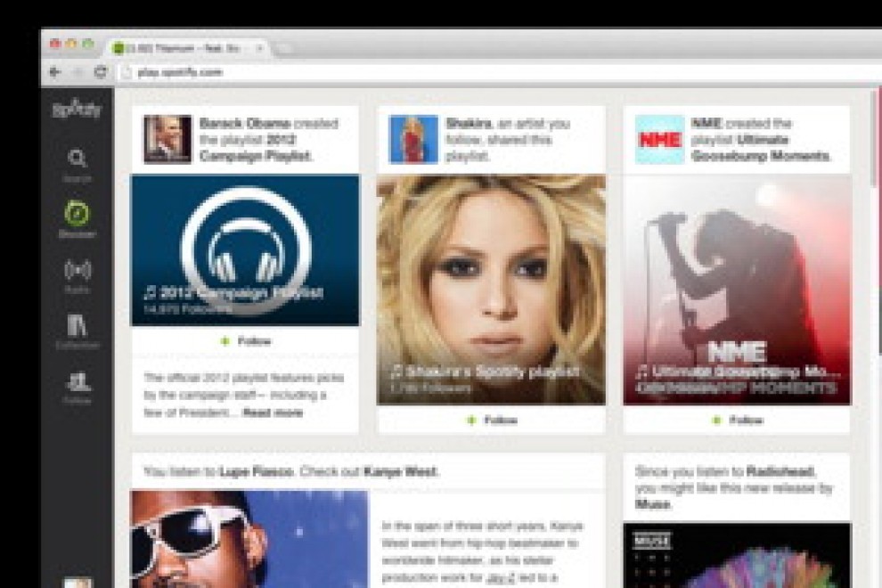Screen dimensions: 882x588
Task: Follow the 2012 Campaign Playlist
Action: 246,341
